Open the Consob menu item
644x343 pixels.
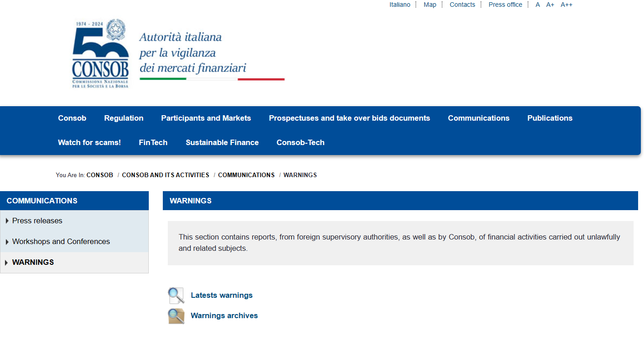pos(72,118)
